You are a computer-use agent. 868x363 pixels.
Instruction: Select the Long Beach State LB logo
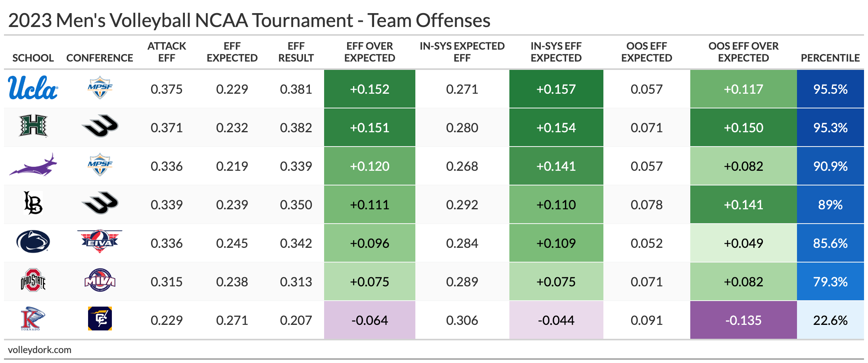(x=33, y=203)
